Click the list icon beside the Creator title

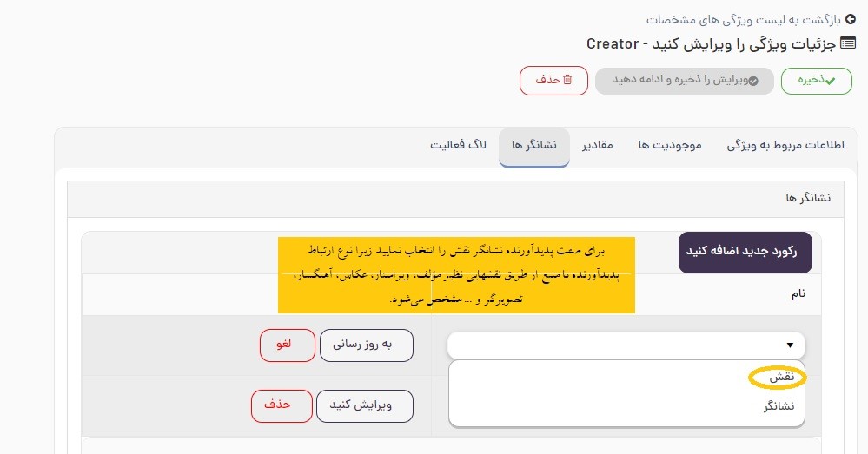click(848, 43)
